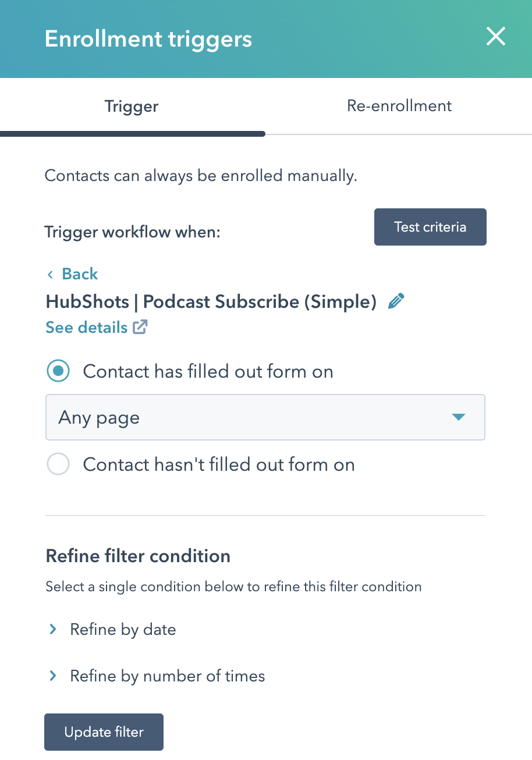532x760 pixels.
Task: Click the caret arrow in Any page field
Action: point(459,417)
